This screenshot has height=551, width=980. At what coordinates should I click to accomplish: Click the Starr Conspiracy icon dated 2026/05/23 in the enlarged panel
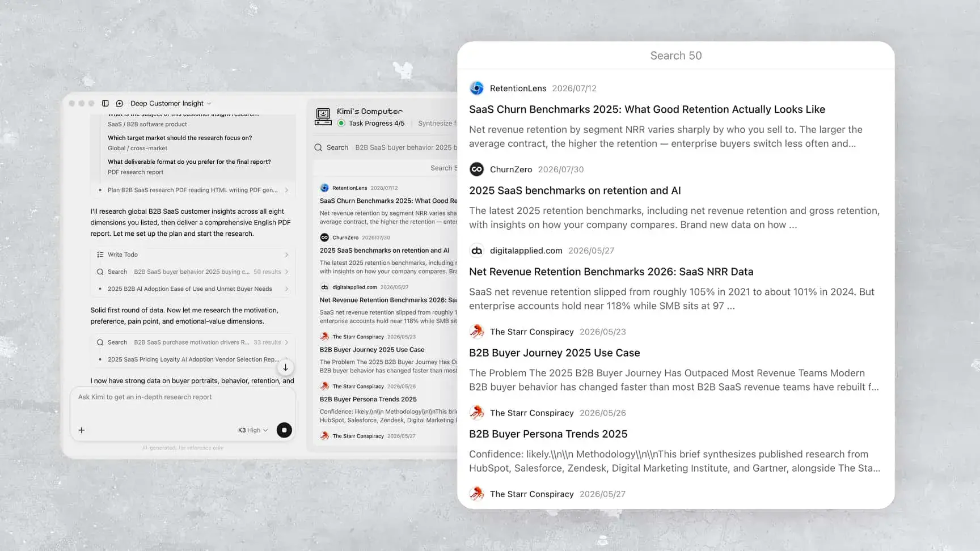[x=477, y=331]
